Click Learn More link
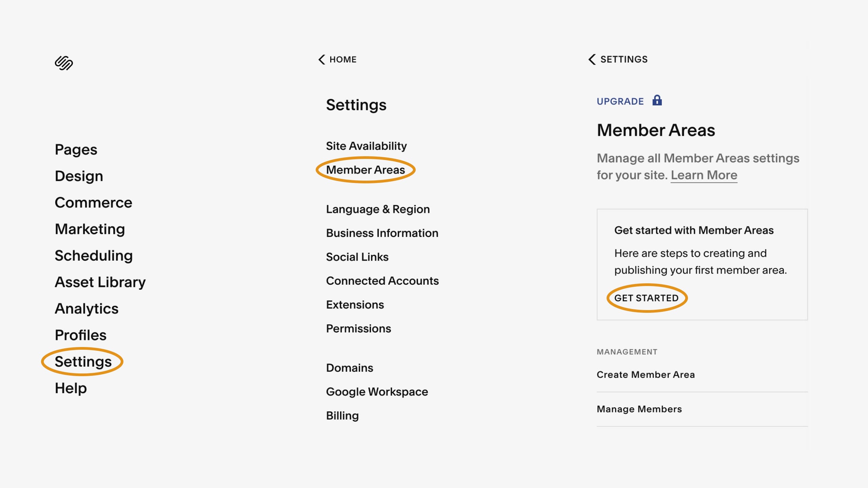Image resolution: width=868 pixels, height=488 pixels. (704, 175)
